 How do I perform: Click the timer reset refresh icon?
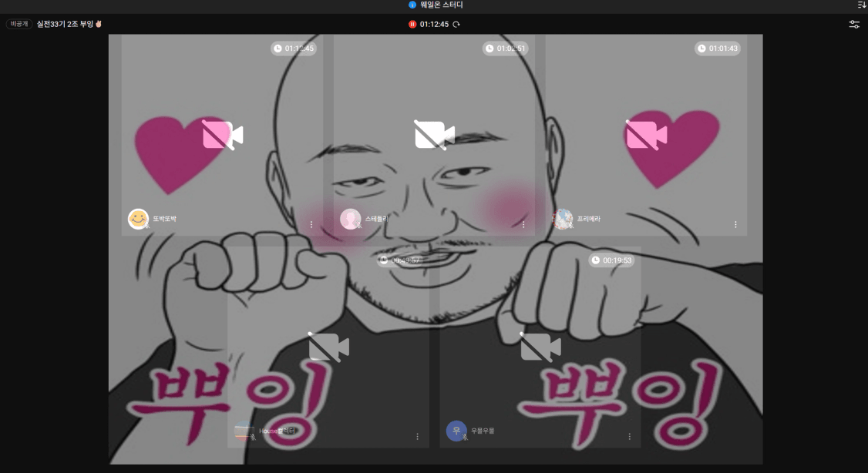(456, 25)
